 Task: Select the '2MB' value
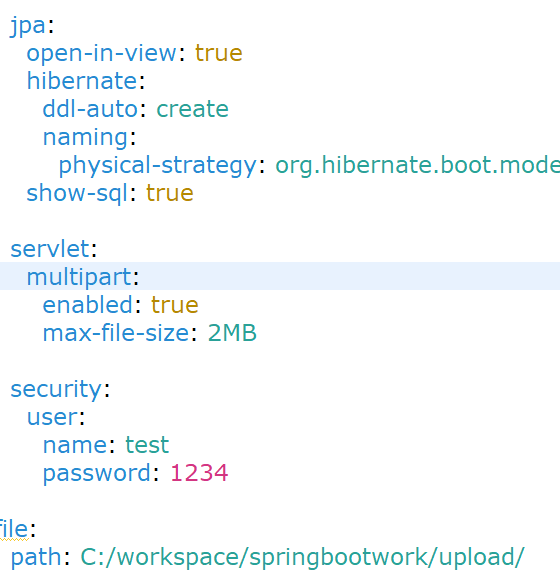(x=232, y=333)
